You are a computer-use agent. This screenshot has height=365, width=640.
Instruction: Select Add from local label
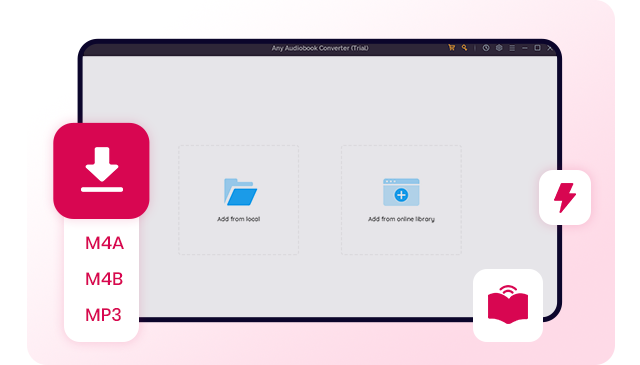pos(238,219)
